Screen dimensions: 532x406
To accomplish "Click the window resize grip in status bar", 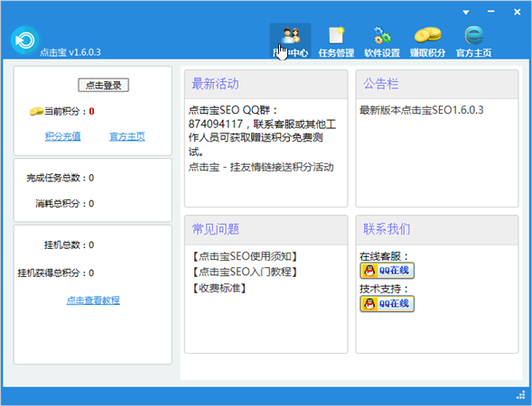I will pyautogui.click(x=520, y=395).
